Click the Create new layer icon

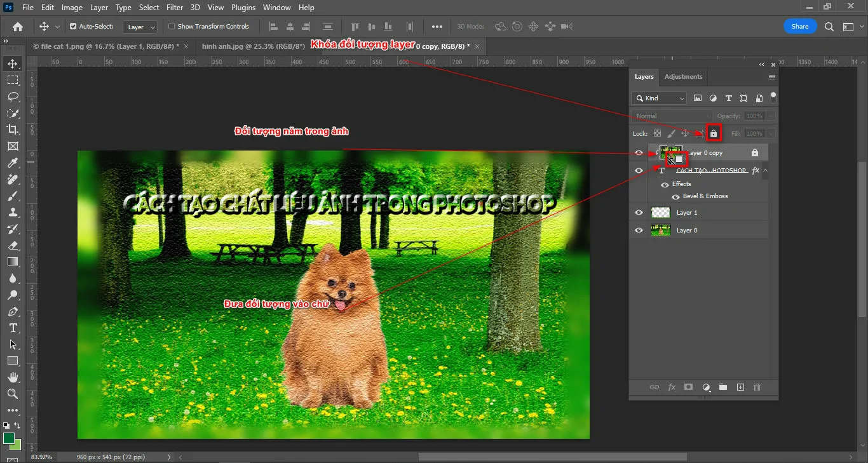740,387
